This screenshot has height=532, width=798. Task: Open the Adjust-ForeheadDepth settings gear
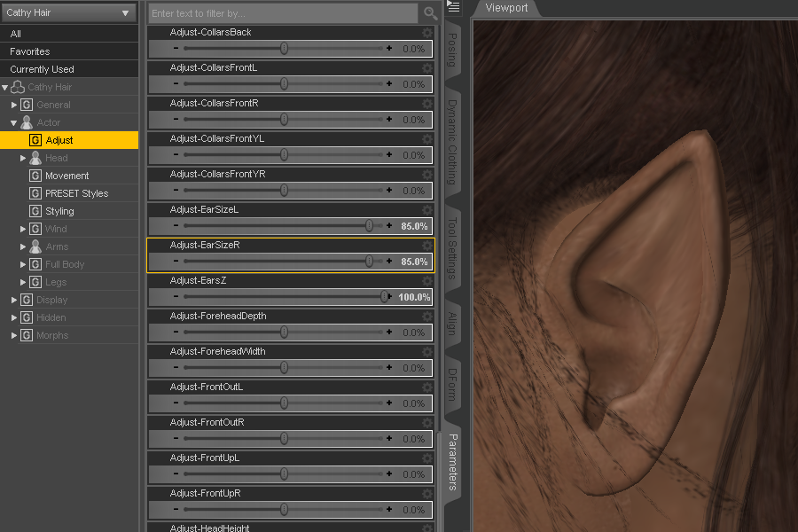click(x=427, y=317)
